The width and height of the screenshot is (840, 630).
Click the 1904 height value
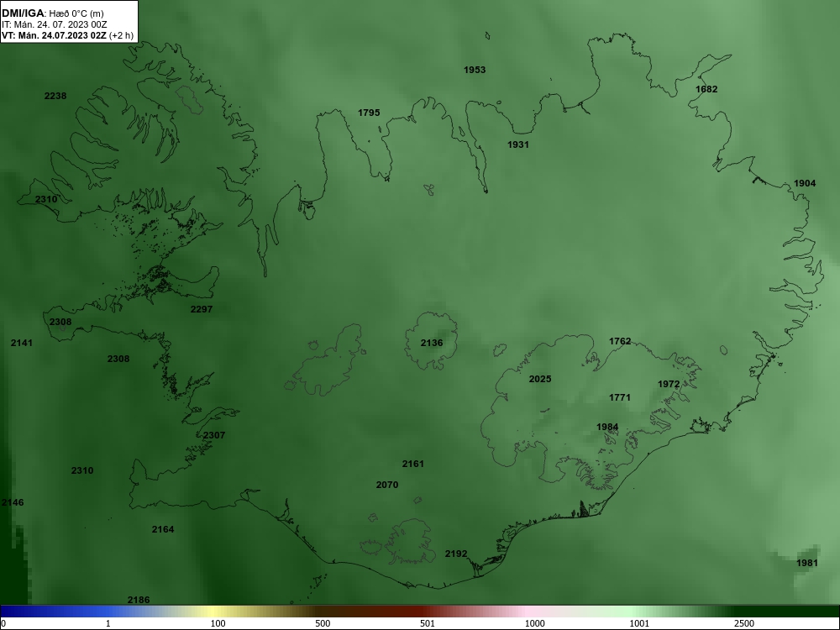(805, 183)
